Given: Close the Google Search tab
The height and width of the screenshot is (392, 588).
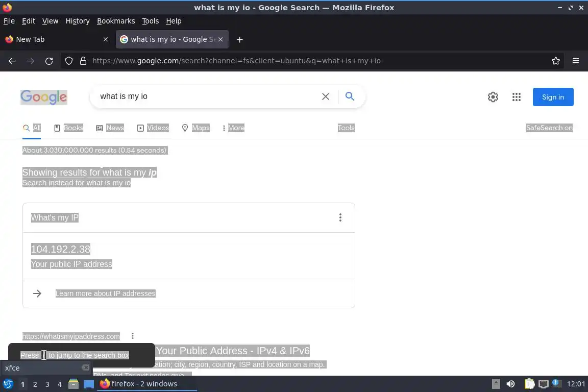Looking at the screenshot, I should 220,39.
